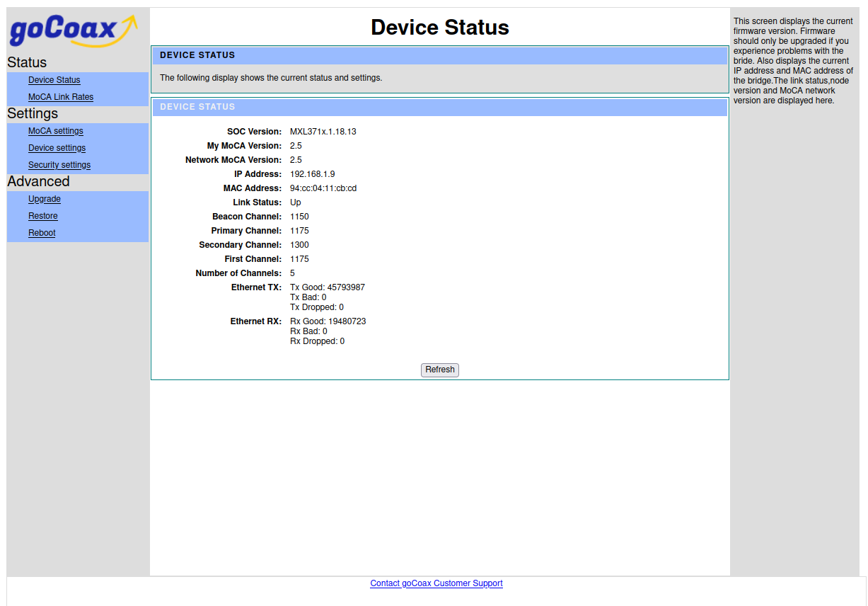Go to MoCA Link Rates
The height and width of the screenshot is (606, 868).
click(61, 97)
